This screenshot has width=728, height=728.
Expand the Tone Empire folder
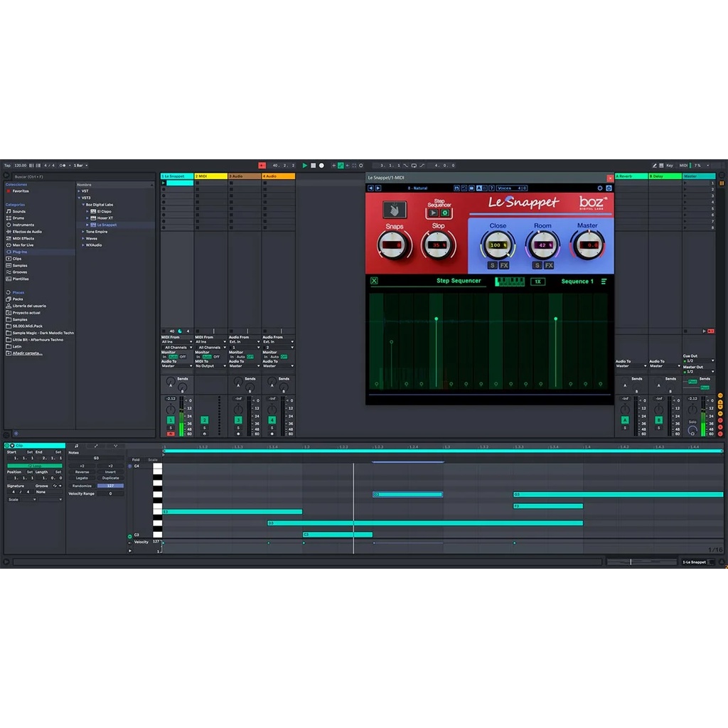tap(96, 232)
